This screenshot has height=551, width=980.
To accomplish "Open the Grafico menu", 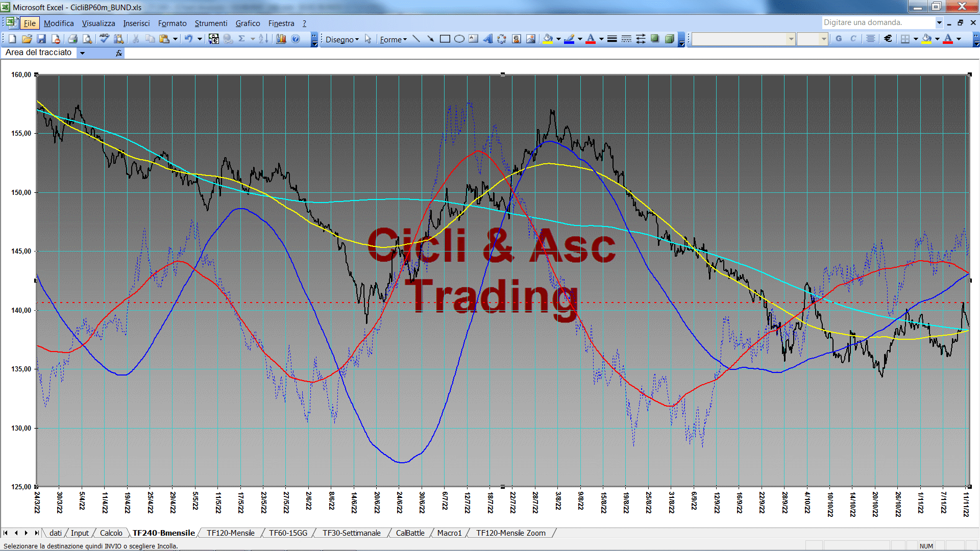I will 248,23.
